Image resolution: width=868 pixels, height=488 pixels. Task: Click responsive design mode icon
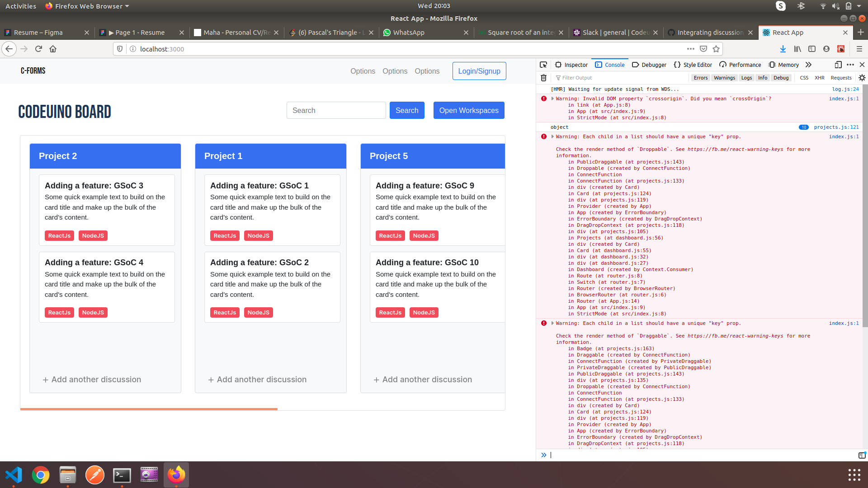[838, 65]
